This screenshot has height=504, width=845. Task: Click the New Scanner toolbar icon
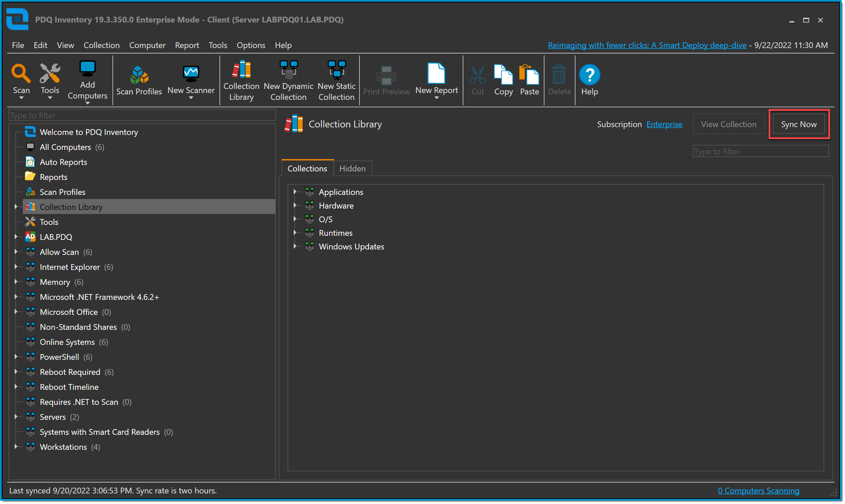pyautogui.click(x=191, y=74)
